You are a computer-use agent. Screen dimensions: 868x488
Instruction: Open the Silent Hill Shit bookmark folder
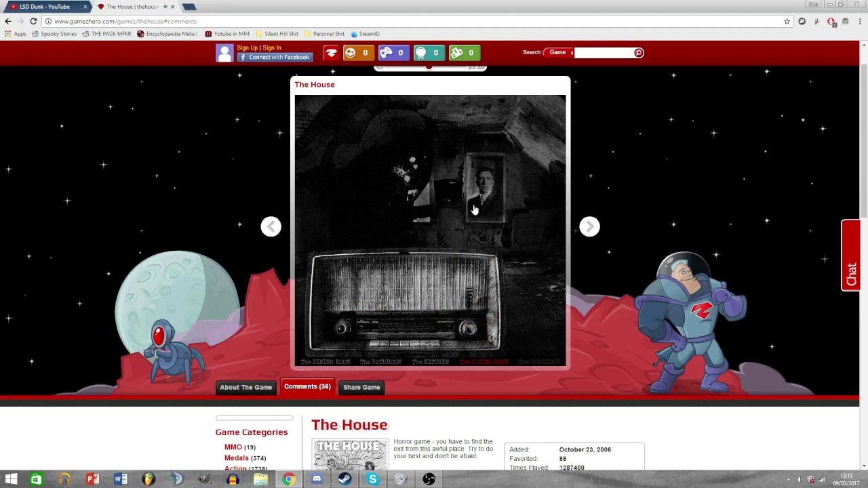tap(277, 34)
